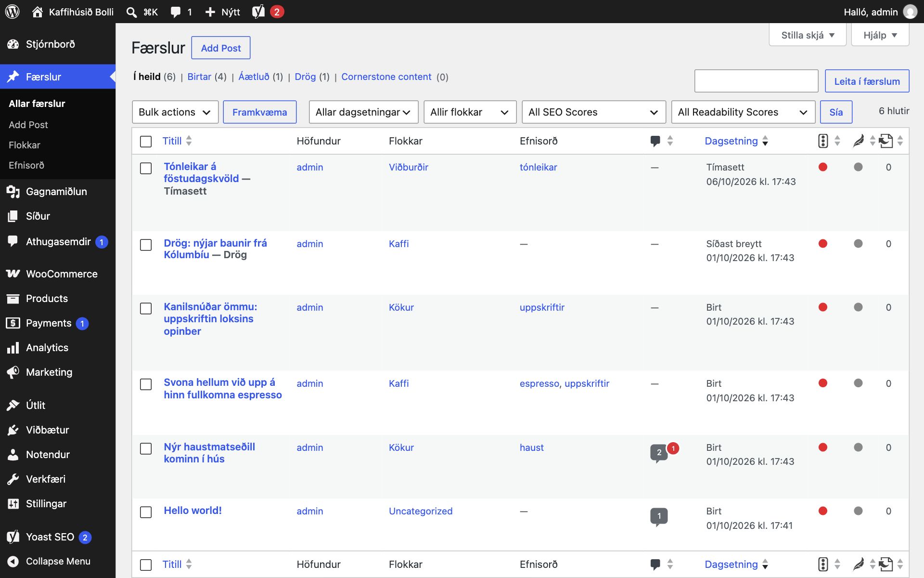Tick the select-all checkbox in the header row

(146, 142)
